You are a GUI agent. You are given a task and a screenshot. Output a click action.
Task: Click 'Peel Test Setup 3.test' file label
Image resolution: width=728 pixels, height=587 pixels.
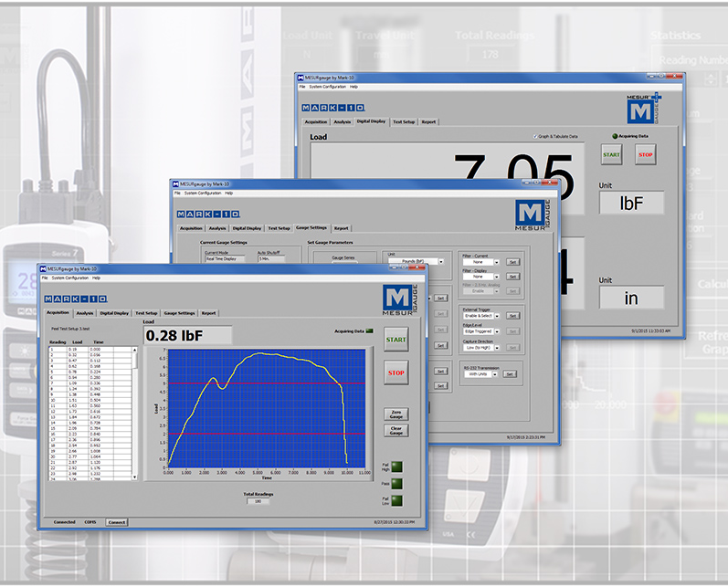(70, 329)
